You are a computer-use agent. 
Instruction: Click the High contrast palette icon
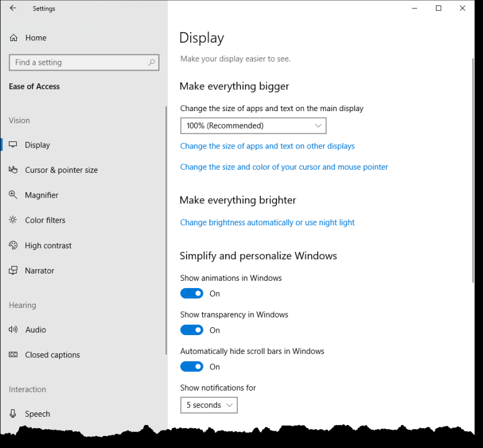(13, 245)
